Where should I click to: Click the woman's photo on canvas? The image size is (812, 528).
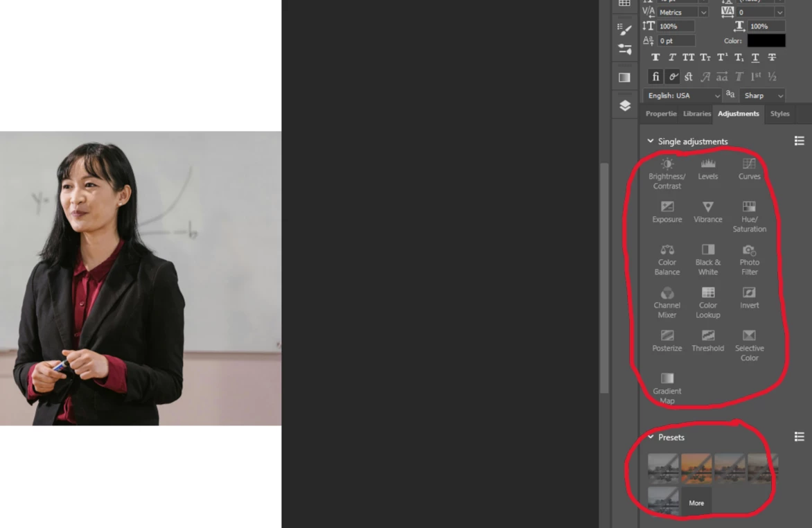click(x=141, y=279)
